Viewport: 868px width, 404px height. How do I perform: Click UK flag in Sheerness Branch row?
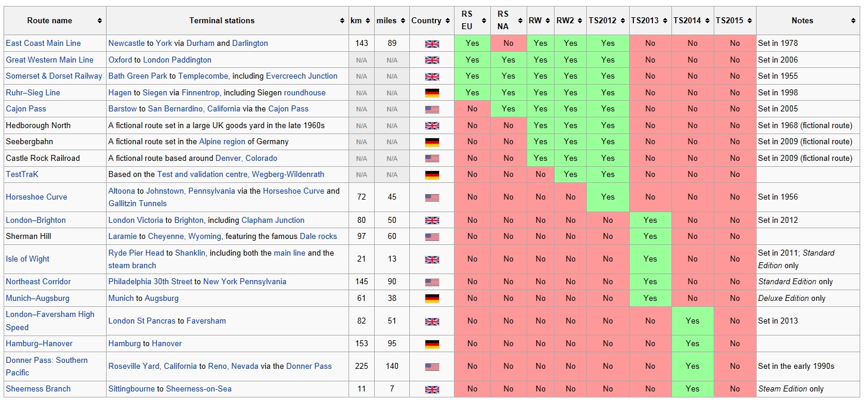pyautogui.click(x=432, y=390)
